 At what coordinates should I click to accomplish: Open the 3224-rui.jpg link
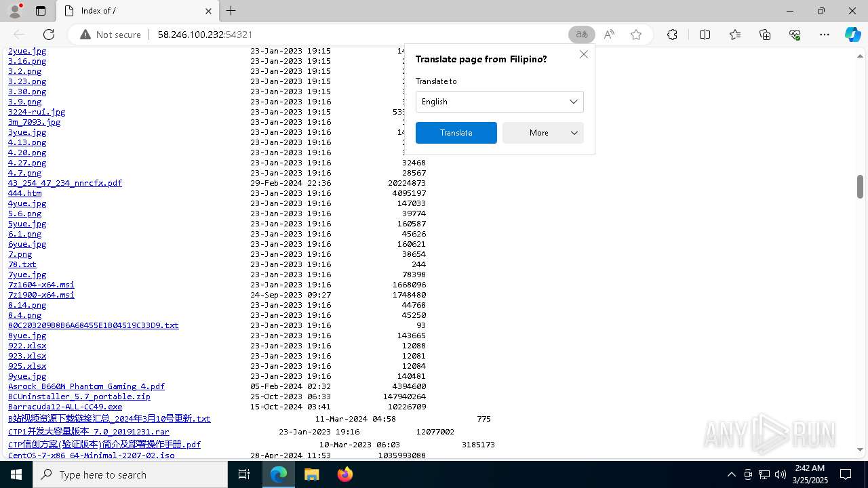click(x=37, y=112)
